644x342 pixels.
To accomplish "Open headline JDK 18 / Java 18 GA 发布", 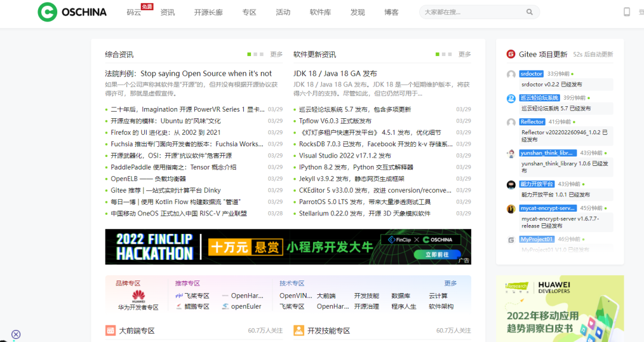I will tap(335, 73).
